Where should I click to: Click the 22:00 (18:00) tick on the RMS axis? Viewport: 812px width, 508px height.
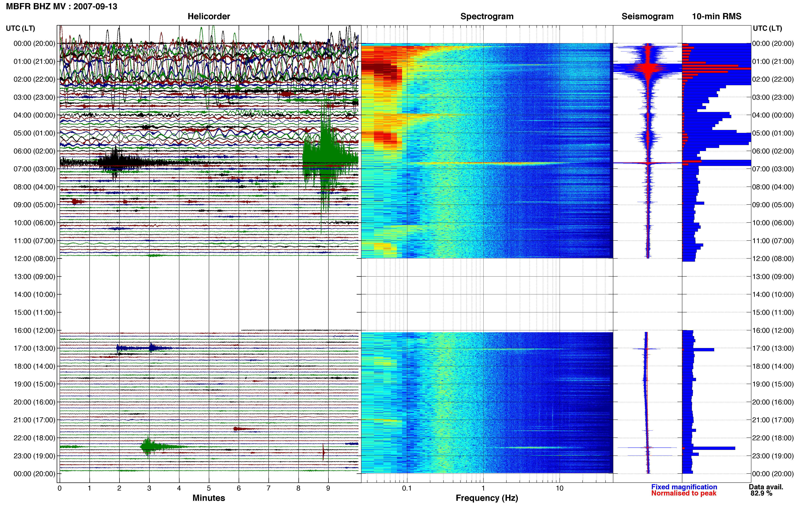click(773, 438)
